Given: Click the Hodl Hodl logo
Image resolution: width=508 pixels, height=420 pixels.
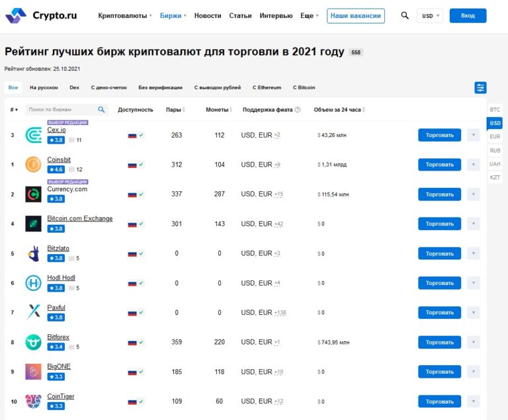Looking at the screenshot, I should tap(33, 283).
